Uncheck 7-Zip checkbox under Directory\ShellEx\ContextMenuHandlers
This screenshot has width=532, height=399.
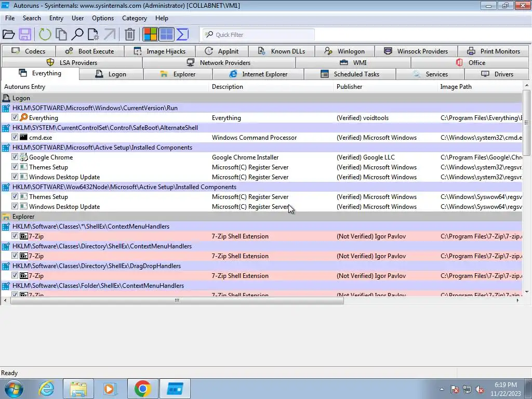[15, 256]
